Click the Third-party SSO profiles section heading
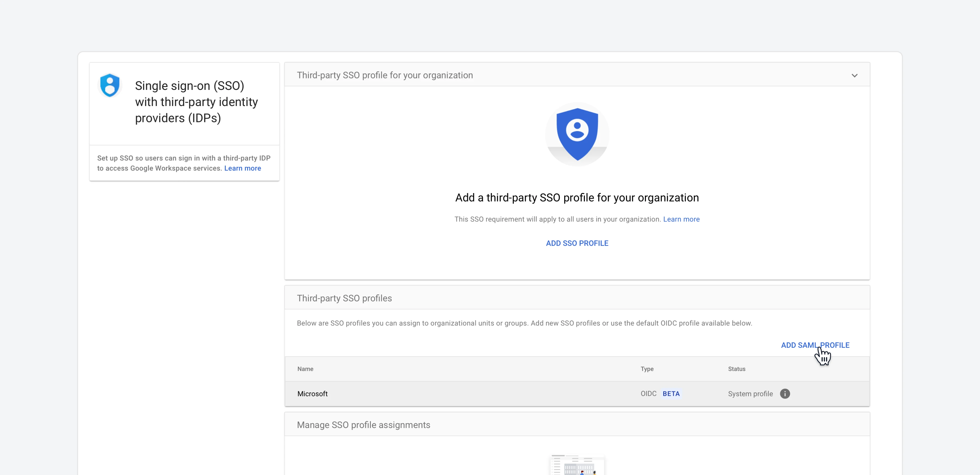Screen dimensions: 980x475 [x=344, y=298]
